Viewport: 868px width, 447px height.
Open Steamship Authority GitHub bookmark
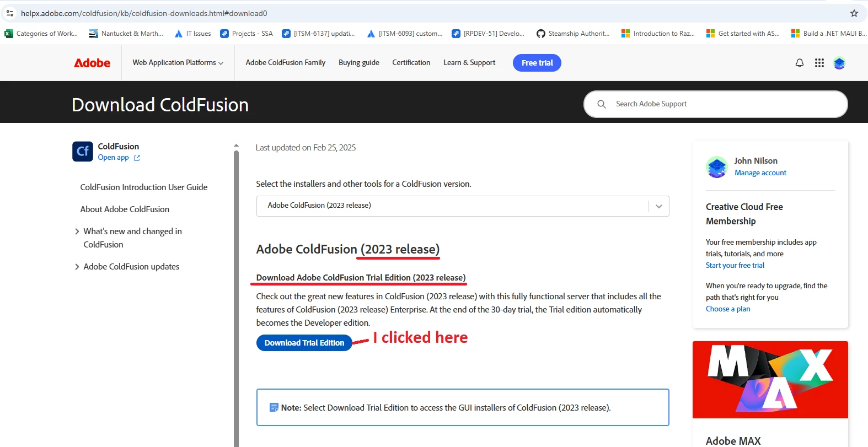coord(573,34)
